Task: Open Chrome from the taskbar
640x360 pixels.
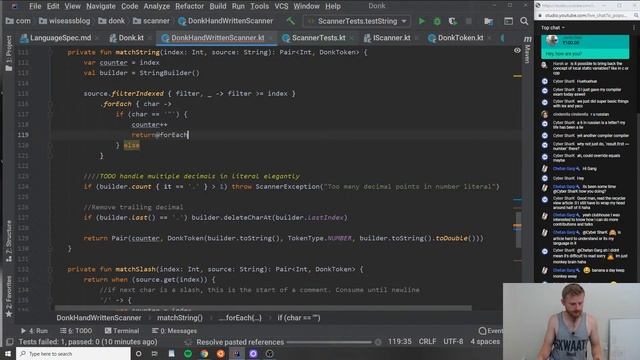Action: point(204,353)
